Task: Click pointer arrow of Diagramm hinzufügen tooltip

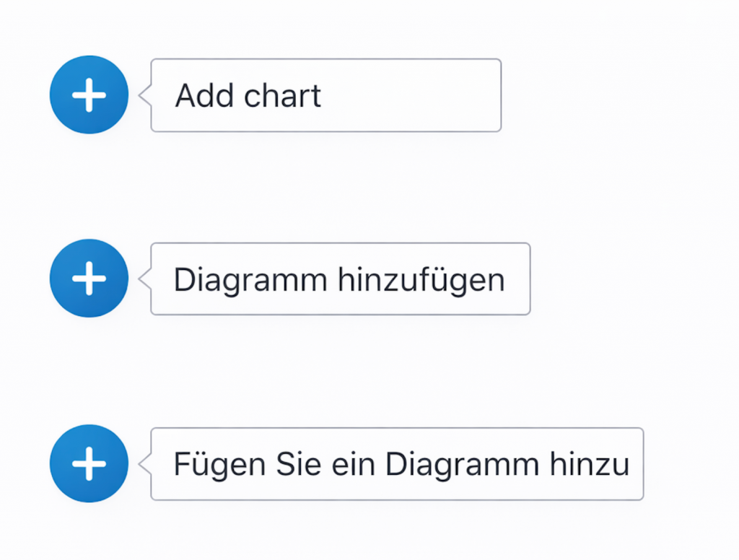Action: [x=144, y=279]
